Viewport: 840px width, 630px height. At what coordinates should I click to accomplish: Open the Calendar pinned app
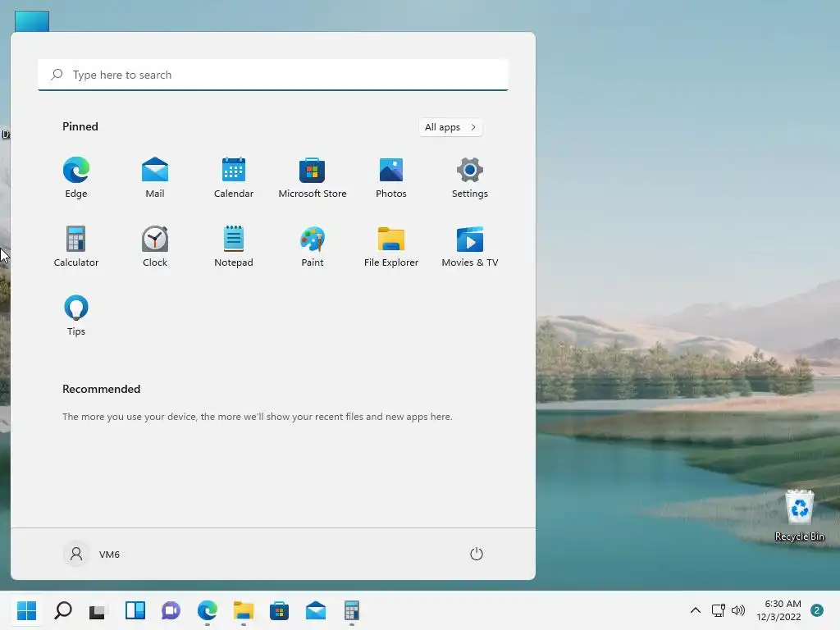(x=234, y=178)
